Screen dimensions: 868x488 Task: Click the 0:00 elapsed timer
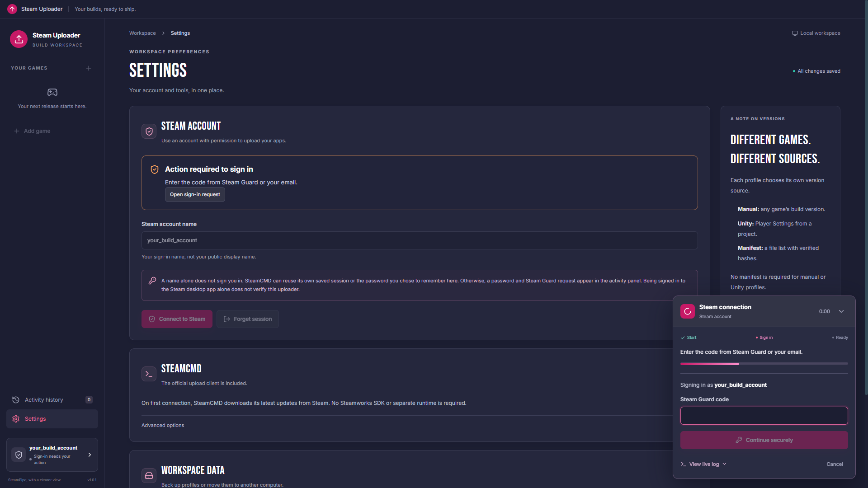(x=824, y=311)
